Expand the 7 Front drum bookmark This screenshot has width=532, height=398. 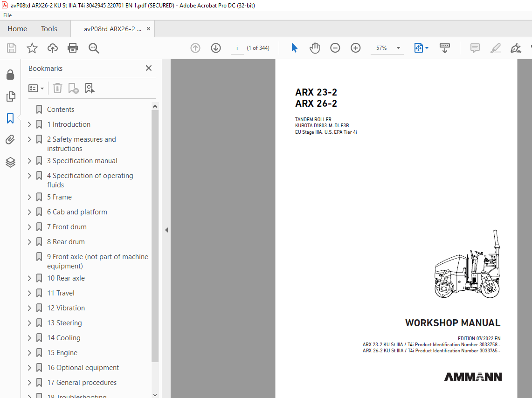point(29,227)
